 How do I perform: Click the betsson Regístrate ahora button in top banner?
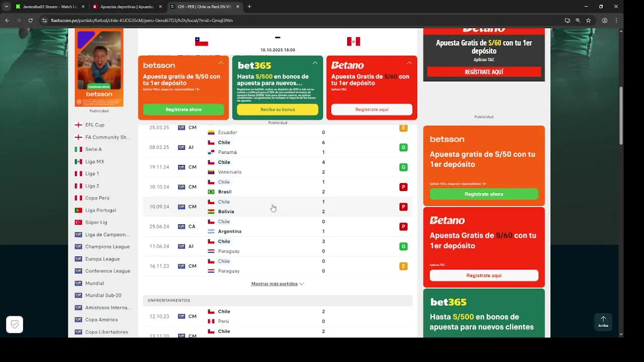click(183, 109)
